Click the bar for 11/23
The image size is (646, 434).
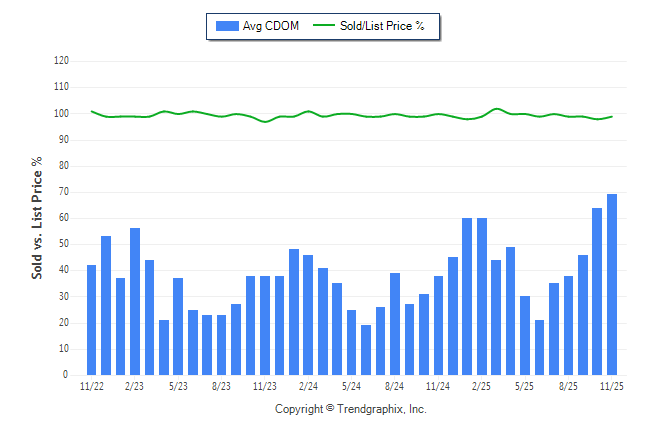265,326
